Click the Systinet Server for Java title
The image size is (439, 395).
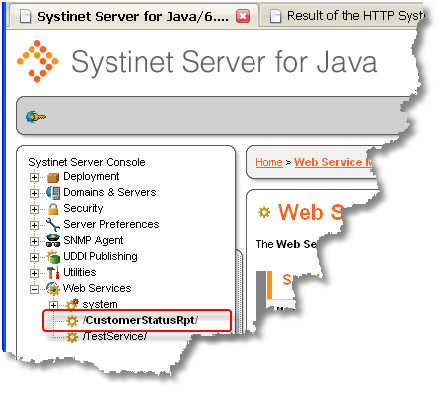tap(224, 62)
